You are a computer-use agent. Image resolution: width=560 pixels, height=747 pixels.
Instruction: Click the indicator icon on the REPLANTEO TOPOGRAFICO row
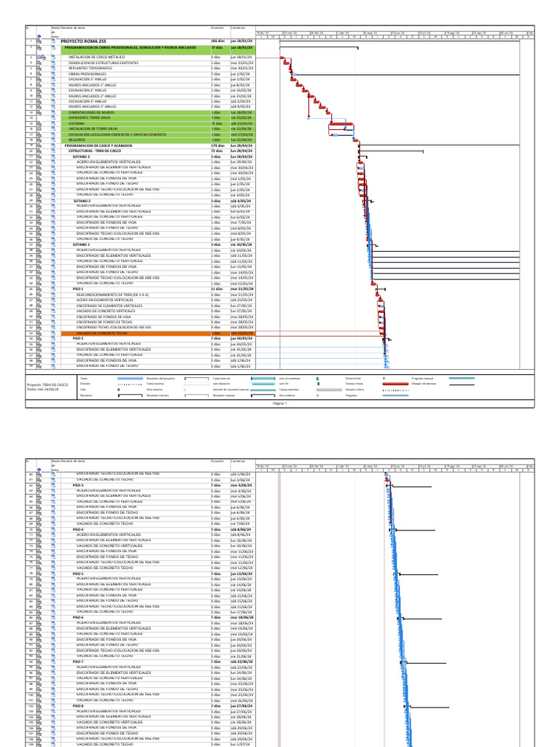[x=39, y=68]
